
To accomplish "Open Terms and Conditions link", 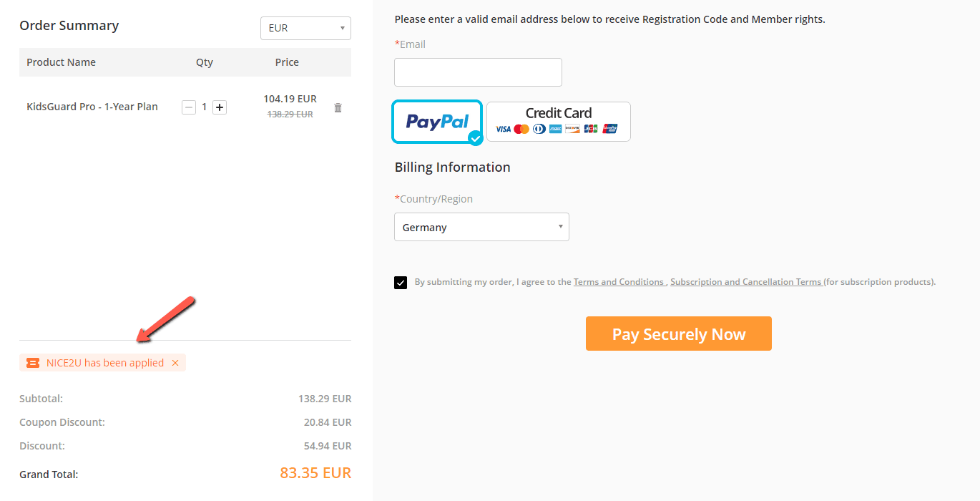I will [x=619, y=282].
